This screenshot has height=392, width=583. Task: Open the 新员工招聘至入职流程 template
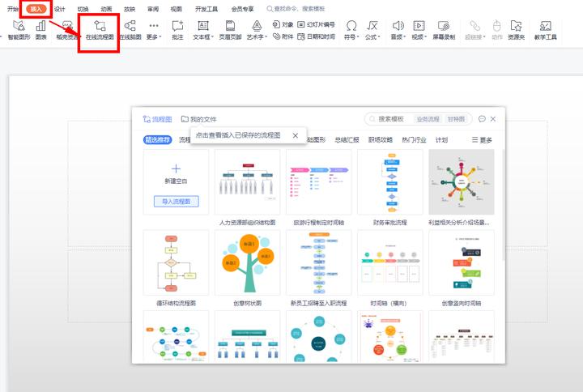tap(319, 262)
